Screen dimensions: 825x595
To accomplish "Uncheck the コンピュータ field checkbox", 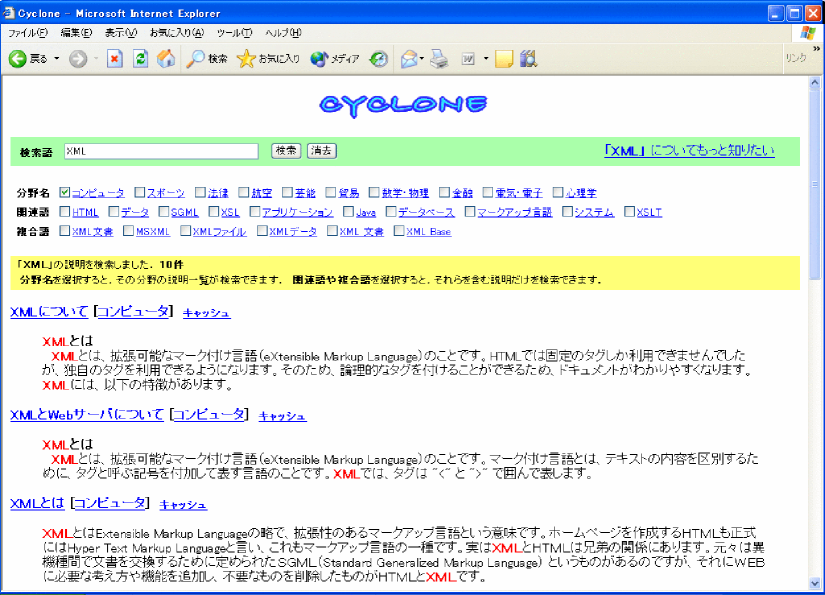I will (x=64, y=192).
